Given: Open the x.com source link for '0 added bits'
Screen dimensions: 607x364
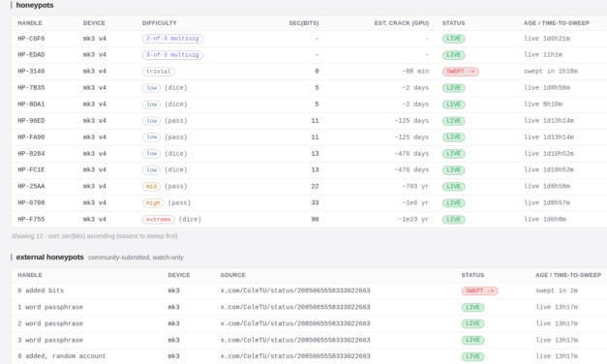Looking at the screenshot, I should click(295, 290).
